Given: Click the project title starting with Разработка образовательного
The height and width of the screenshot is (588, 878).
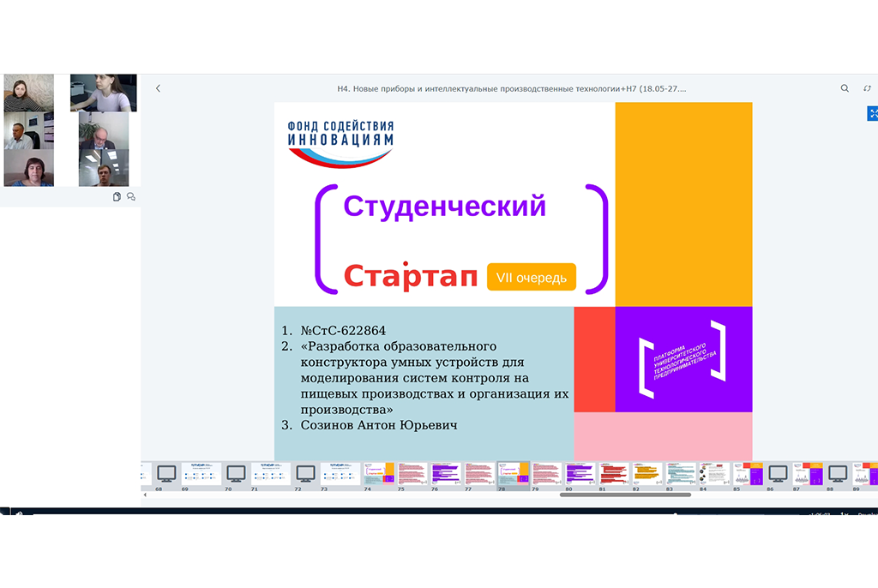Looking at the screenshot, I should [x=435, y=377].
